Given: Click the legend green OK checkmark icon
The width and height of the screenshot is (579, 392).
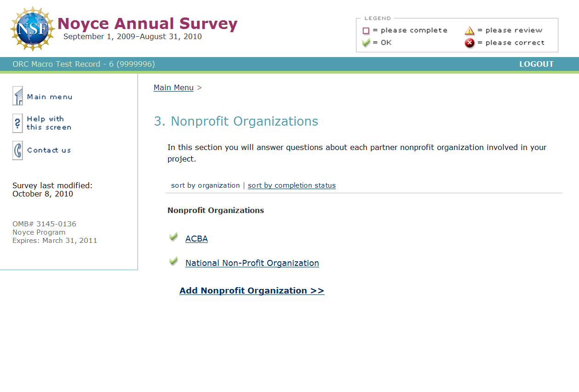Looking at the screenshot, I should click(x=366, y=43).
